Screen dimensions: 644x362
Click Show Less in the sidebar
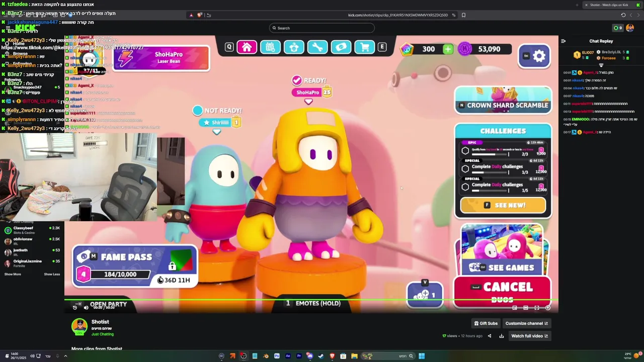pyautogui.click(x=52, y=274)
